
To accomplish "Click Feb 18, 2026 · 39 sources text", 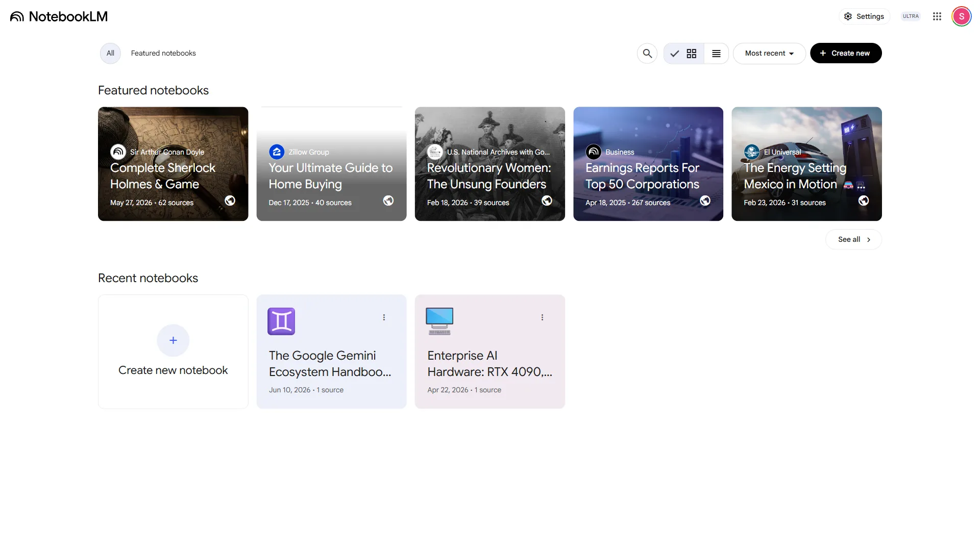I will click(x=468, y=203).
